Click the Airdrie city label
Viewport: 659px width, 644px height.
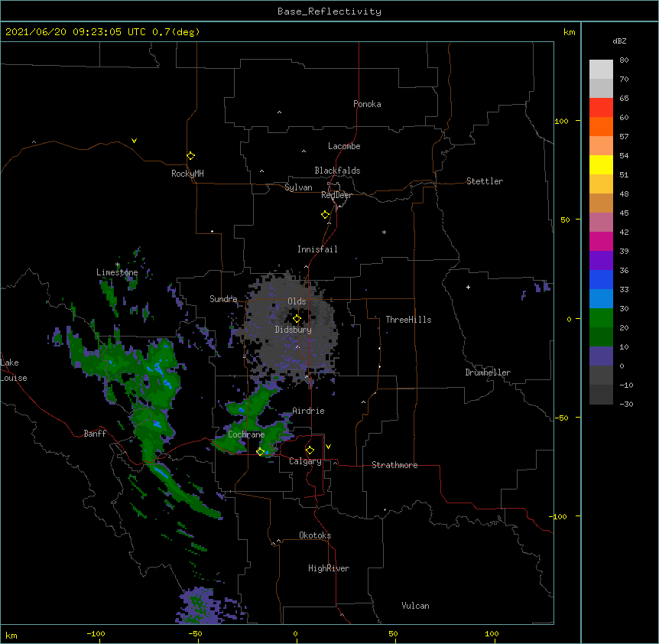pyautogui.click(x=309, y=411)
